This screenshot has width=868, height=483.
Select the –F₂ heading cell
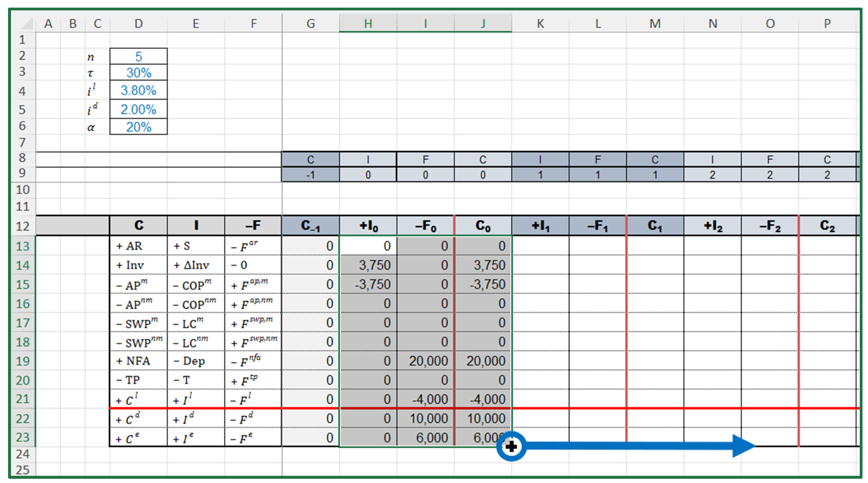click(770, 226)
